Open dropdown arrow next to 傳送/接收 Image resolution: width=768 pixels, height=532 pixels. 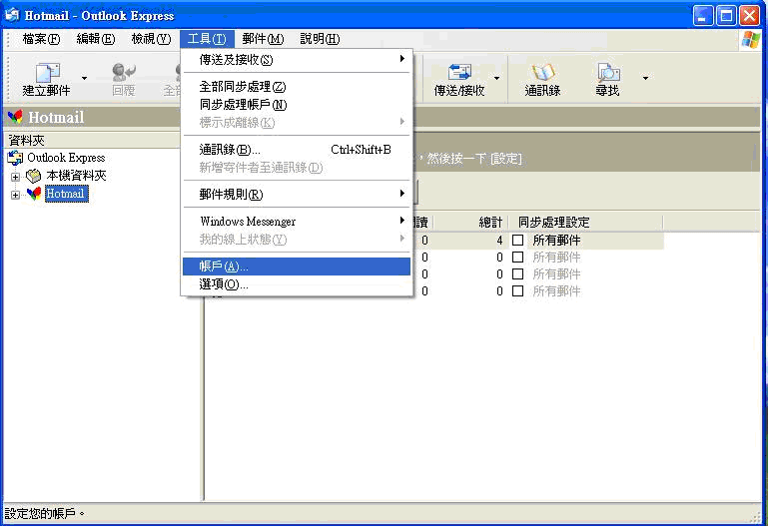click(496, 78)
